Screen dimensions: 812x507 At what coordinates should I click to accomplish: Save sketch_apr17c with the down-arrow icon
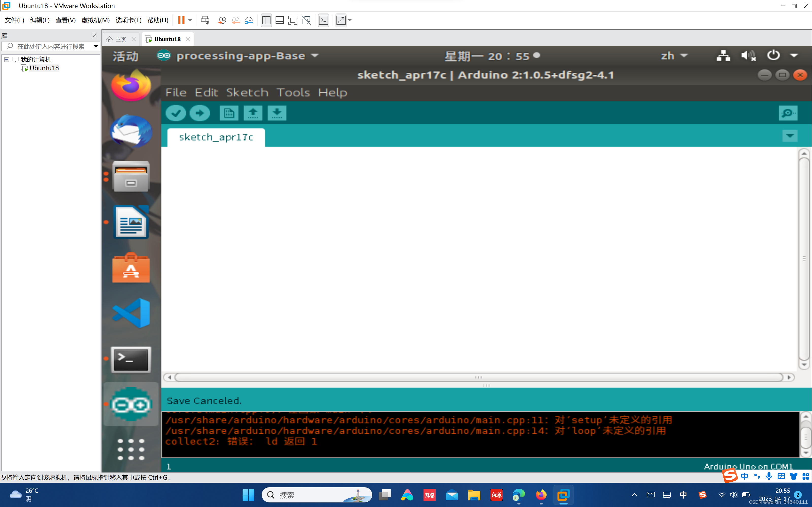[277, 113]
